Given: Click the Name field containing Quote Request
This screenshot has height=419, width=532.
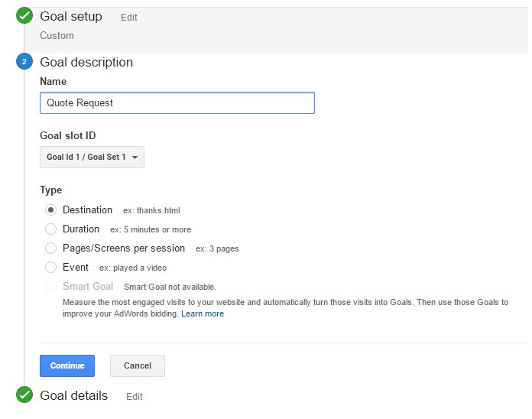Looking at the screenshot, I should point(177,102).
